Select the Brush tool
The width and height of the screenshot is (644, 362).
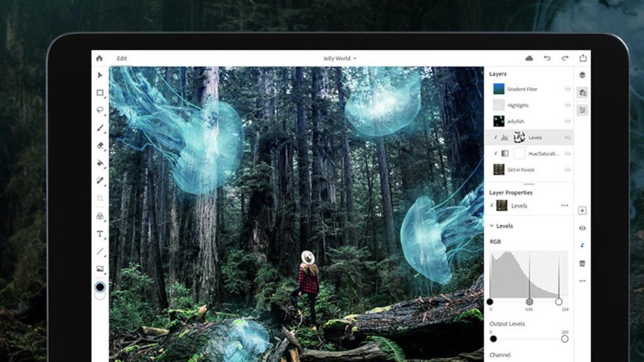point(100,128)
